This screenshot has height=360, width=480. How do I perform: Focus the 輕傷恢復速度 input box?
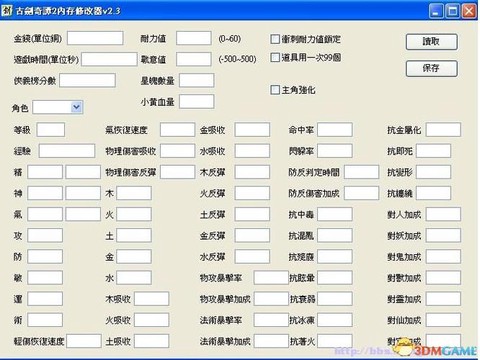click(84, 341)
